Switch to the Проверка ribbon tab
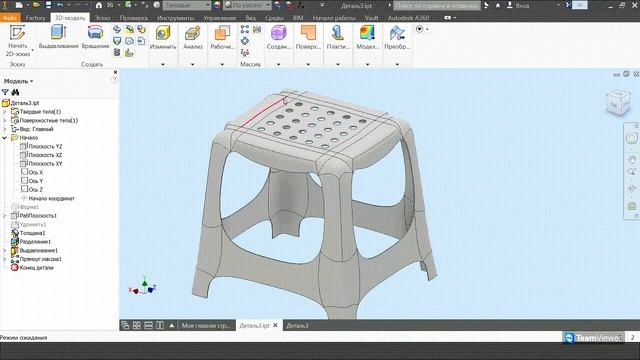 [x=134, y=18]
